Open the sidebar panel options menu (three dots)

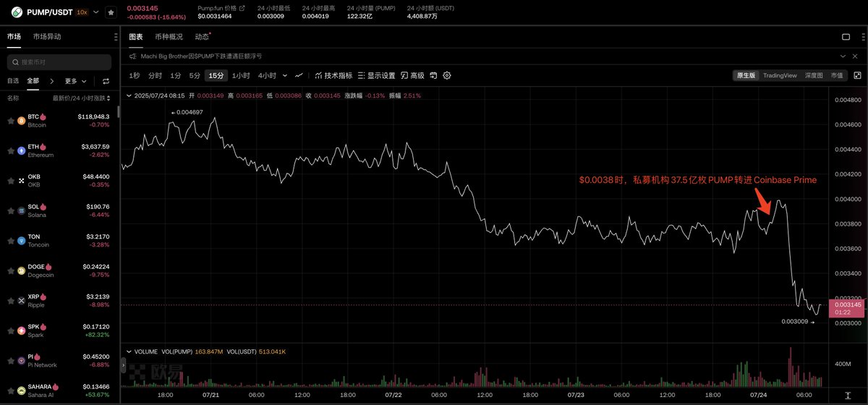(x=116, y=36)
